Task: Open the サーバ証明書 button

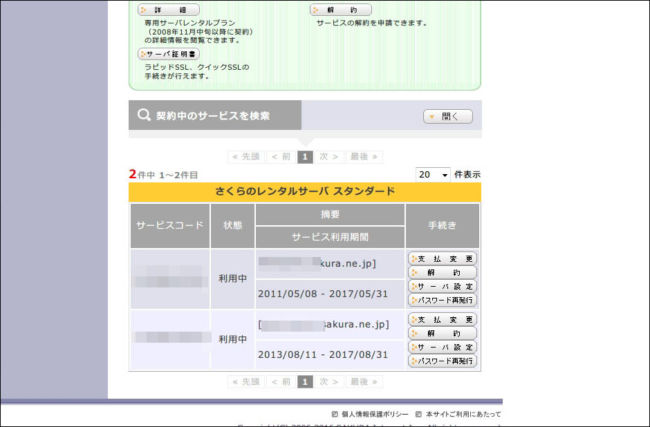Action: tap(168, 54)
